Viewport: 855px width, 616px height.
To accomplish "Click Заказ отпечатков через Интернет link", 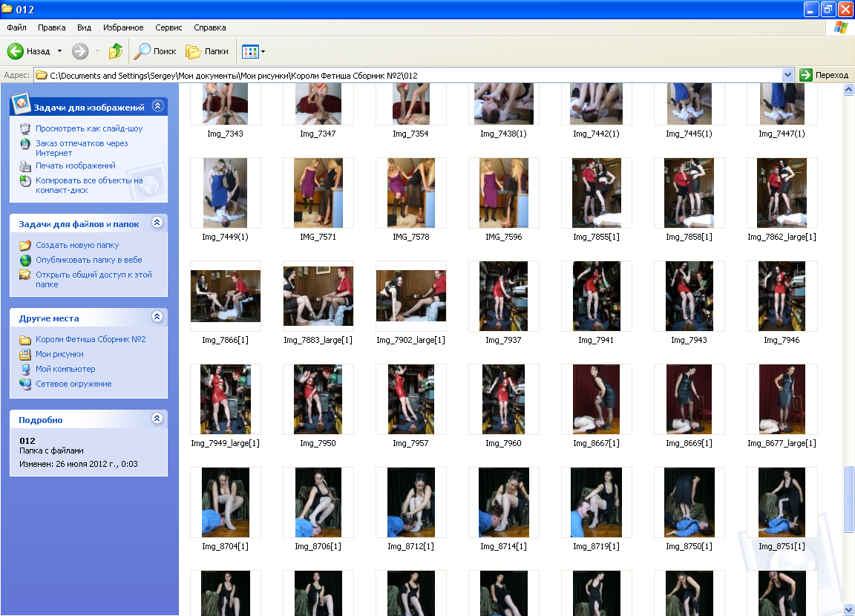I will 82,148.
